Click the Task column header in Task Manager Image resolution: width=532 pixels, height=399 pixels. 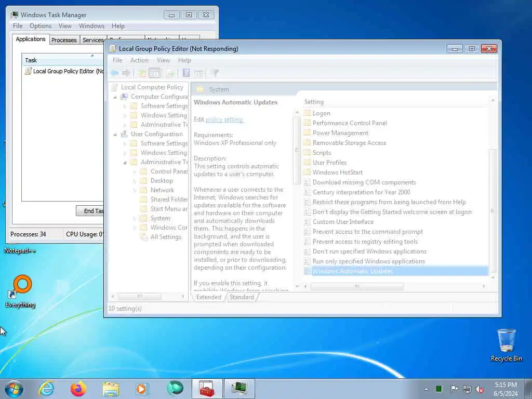[x=63, y=60]
